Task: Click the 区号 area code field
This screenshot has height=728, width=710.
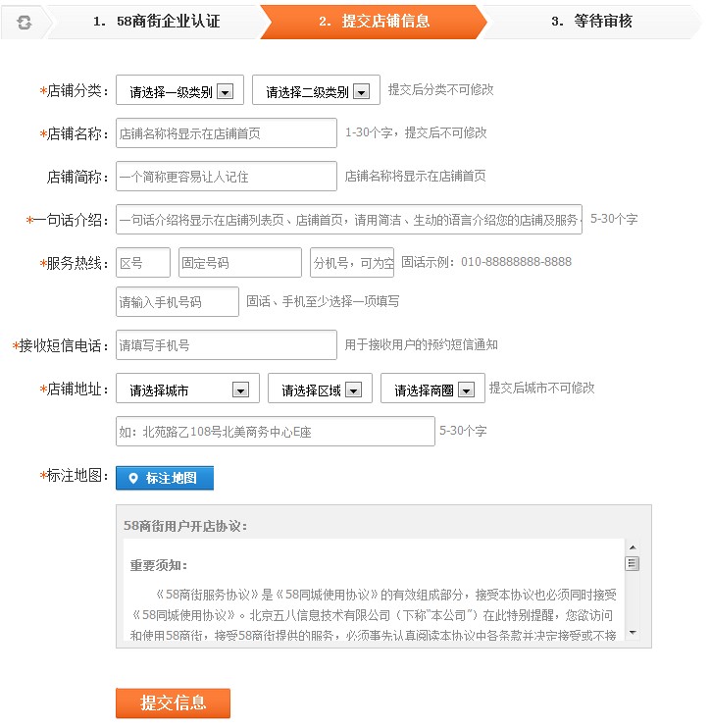Action: coord(142,263)
